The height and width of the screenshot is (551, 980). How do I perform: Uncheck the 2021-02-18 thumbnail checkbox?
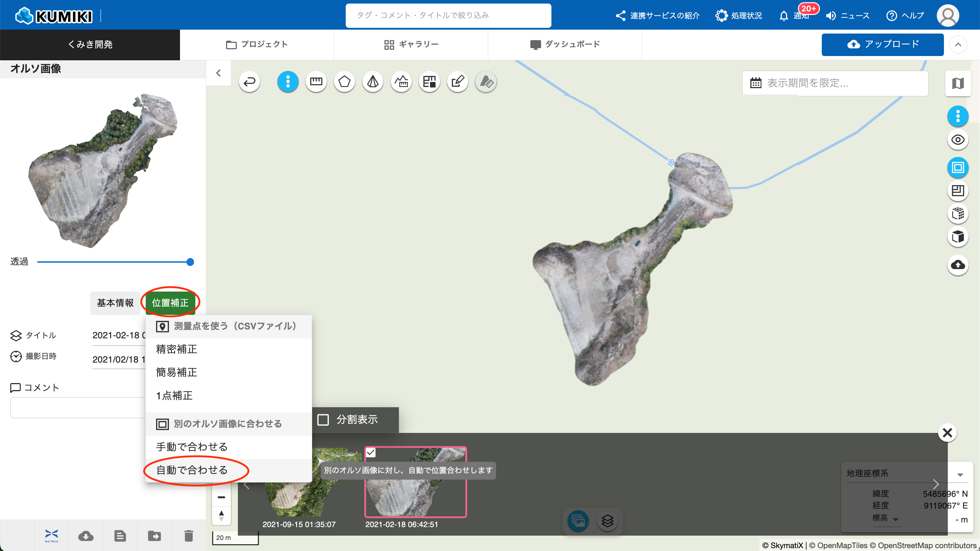pyautogui.click(x=371, y=453)
